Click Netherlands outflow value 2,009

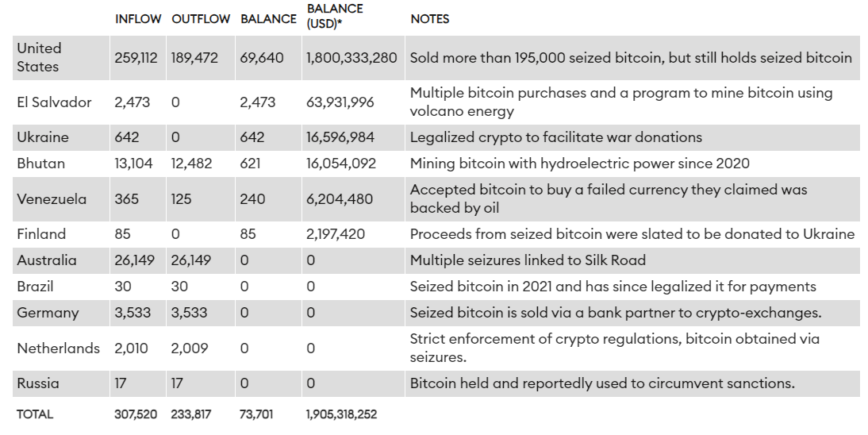point(190,348)
